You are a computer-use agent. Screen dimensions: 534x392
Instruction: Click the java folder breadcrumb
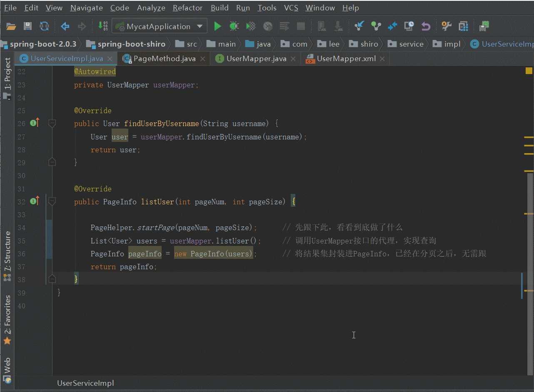258,44
